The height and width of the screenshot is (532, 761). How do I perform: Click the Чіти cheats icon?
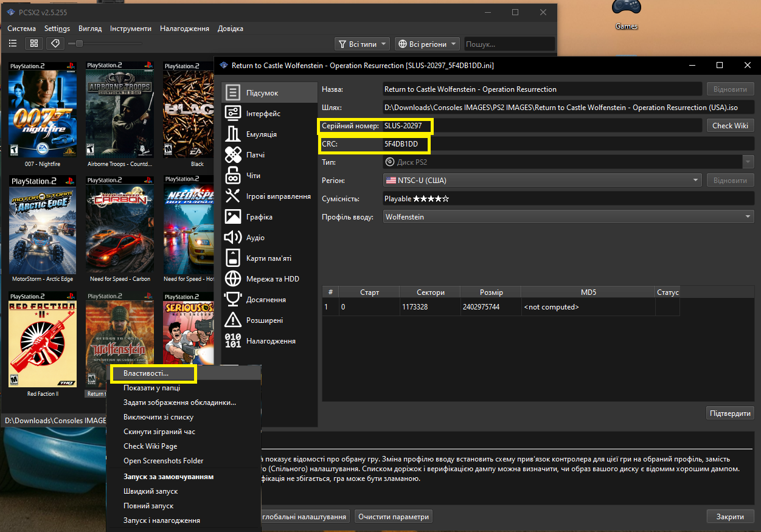coord(233,176)
